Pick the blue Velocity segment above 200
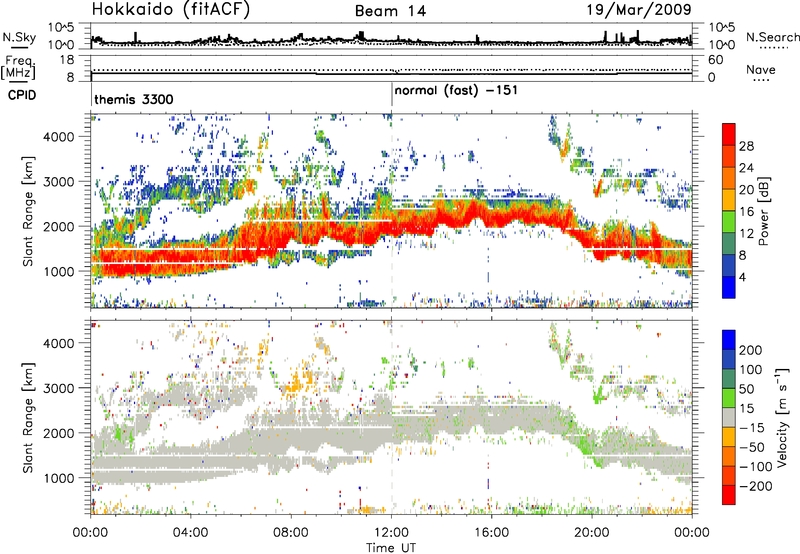Screen dimensions: 800x554 pos(729,340)
